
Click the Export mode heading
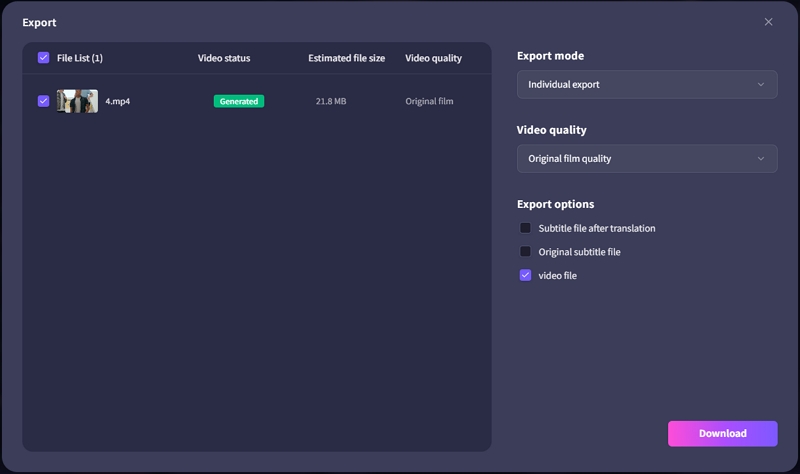(551, 56)
